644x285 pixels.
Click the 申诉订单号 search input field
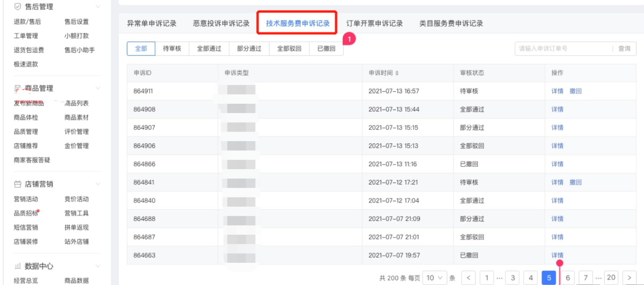[x=563, y=49]
